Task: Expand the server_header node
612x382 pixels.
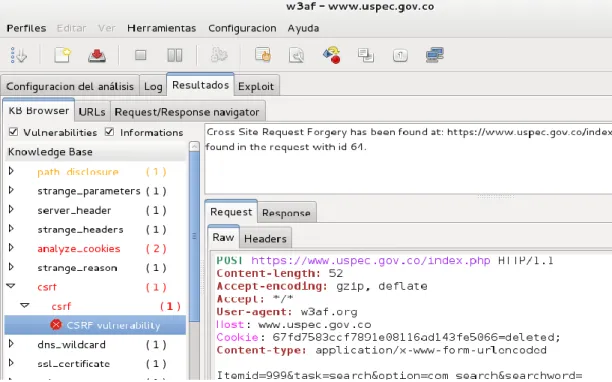Action: coord(11,210)
